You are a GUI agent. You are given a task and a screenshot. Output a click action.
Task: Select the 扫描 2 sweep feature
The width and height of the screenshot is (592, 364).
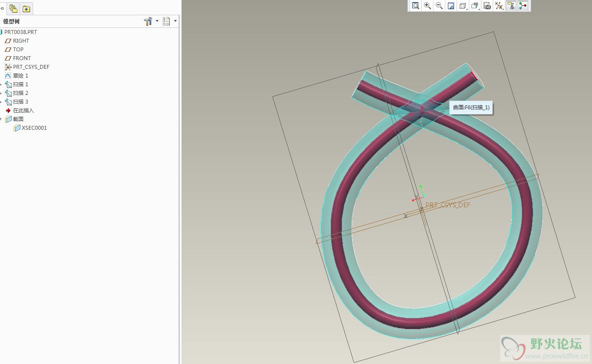point(20,93)
